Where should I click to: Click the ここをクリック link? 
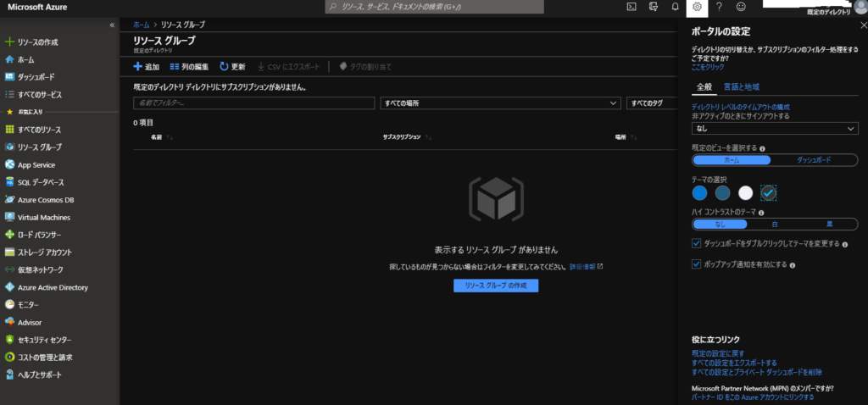pos(708,67)
